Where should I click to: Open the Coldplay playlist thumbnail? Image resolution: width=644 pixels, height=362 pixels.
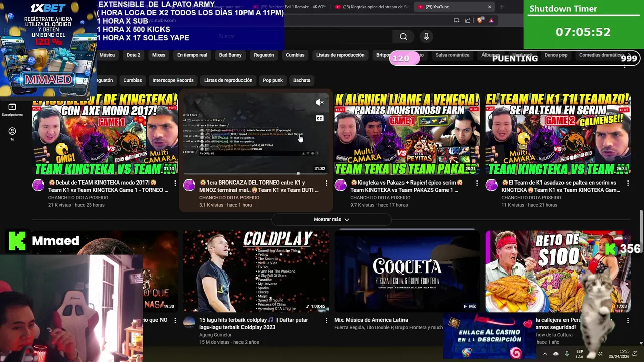point(256,271)
